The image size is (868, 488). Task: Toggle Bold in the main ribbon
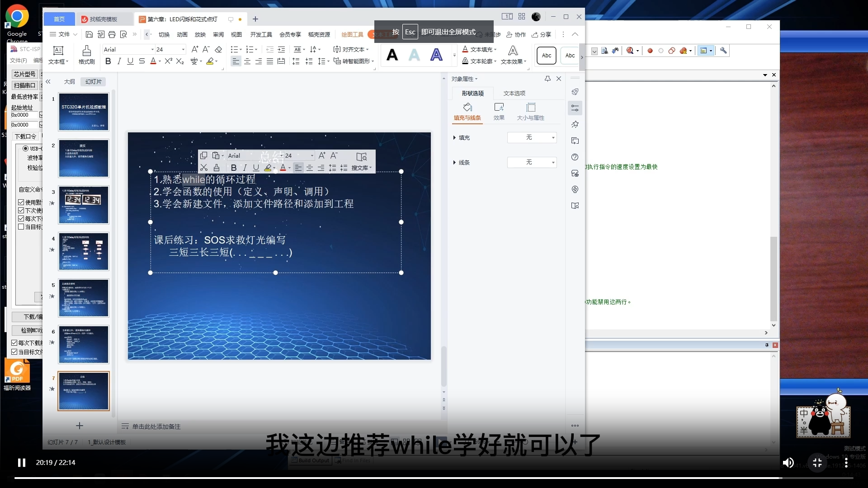(108, 61)
